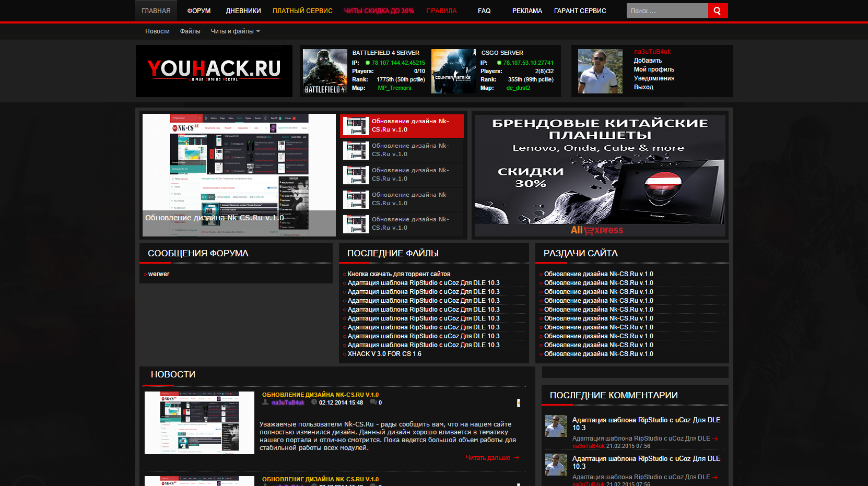Click the user avatar photo in header
Image resolution: width=868 pixels, height=486 pixels.
coord(600,72)
